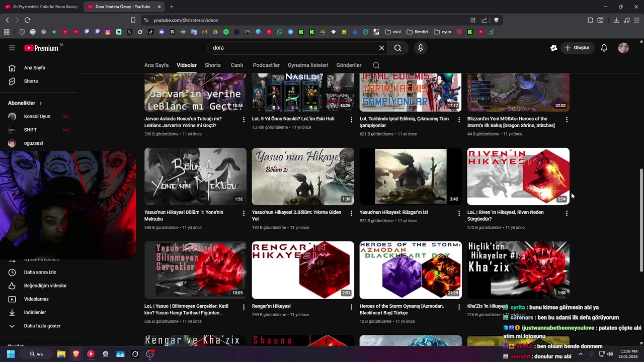This screenshot has height=362, width=644.
Task: Open options for Yasuo Bilinmeyen Gerçekler video
Action: pyautogui.click(x=244, y=307)
